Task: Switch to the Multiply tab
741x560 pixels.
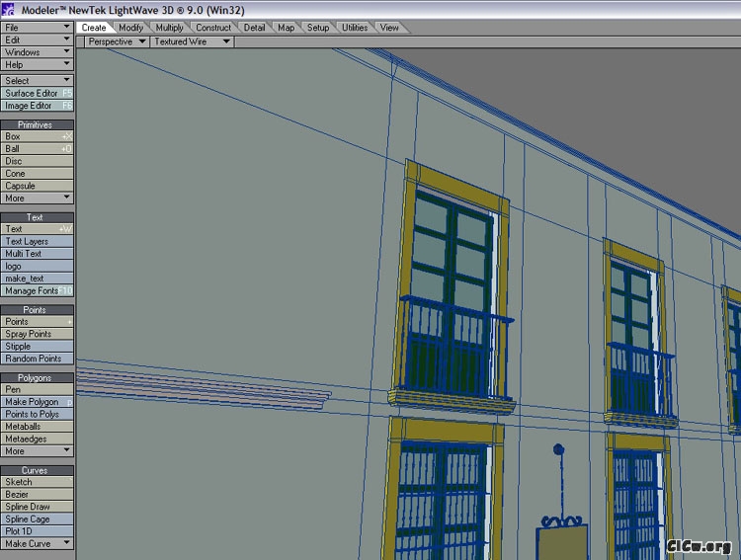Action: pyautogui.click(x=170, y=28)
